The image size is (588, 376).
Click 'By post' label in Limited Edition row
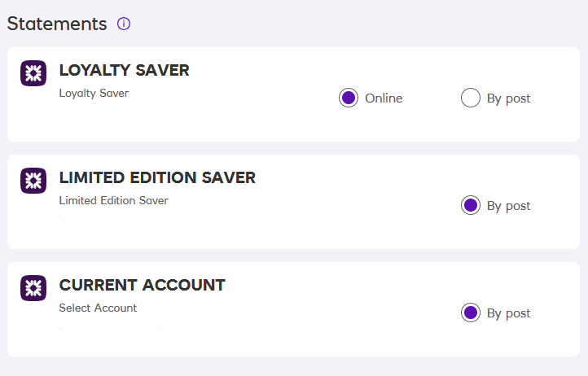(508, 206)
